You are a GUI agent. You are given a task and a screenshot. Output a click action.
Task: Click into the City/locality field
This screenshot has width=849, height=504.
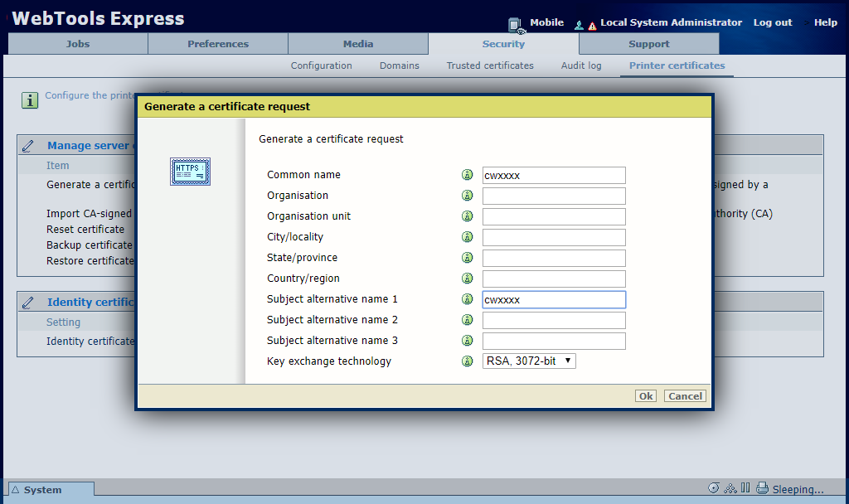click(x=554, y=238)
